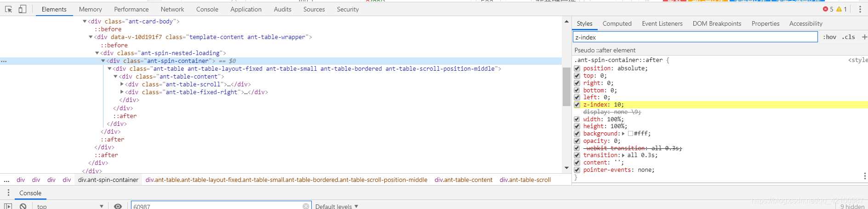Select the Styles sidebar tab
868x209 pixels.
coord(585,23)
